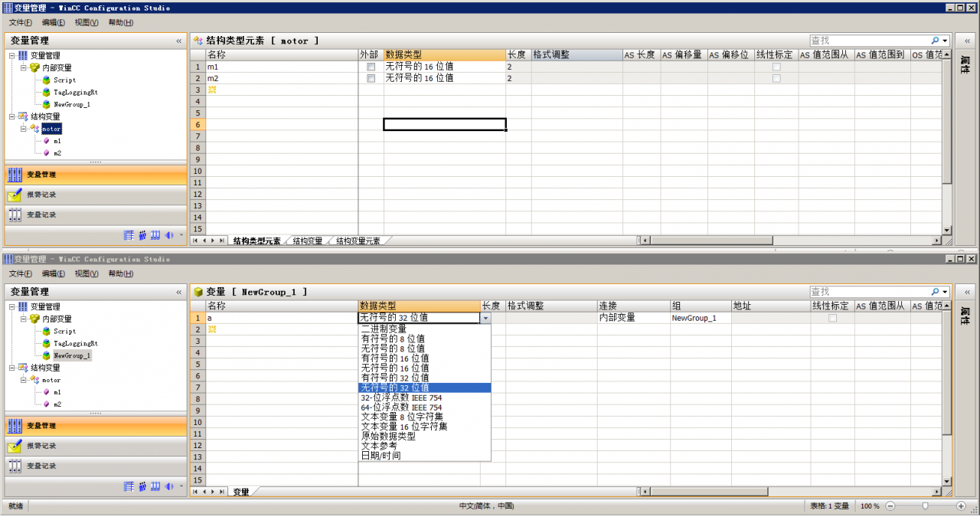Toggle the 外部 checkbox for row m1
980x517 pixels.
click(371, 67)
